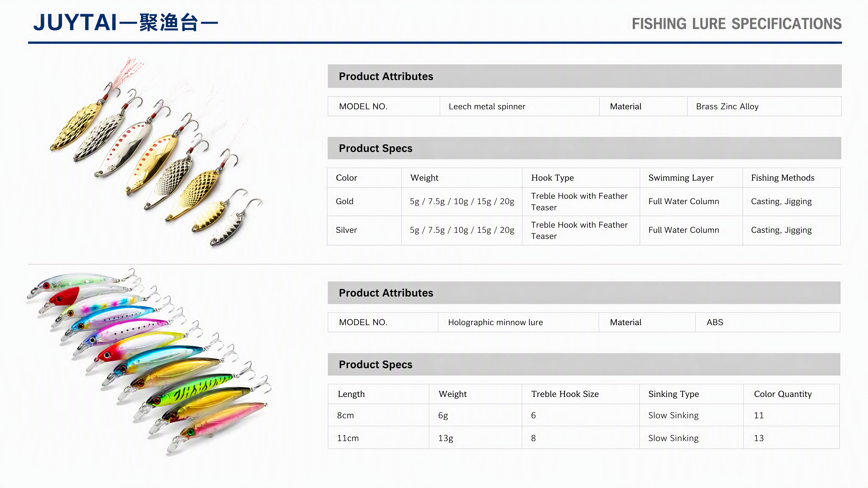Click the Hook Type column header
The image size is (868, 488).
click(581, 178)
